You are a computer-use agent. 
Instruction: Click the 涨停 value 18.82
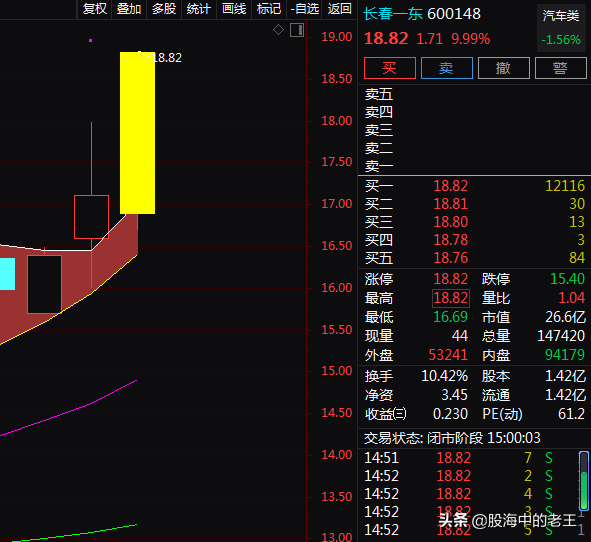click(450, 279)
